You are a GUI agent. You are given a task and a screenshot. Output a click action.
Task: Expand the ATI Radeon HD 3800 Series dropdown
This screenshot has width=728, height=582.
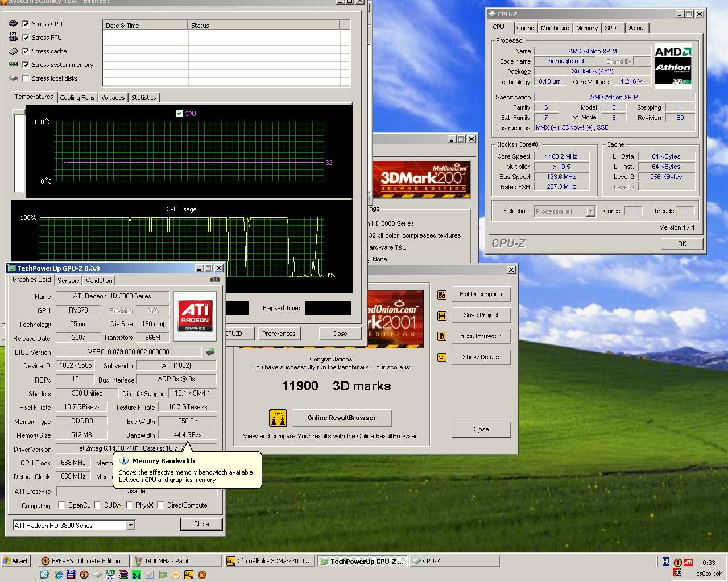(131, 525)
